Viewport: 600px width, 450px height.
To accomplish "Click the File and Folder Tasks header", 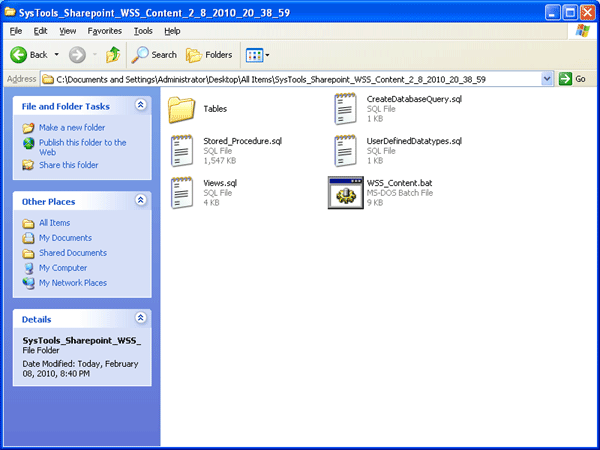I will pos(65,106).
